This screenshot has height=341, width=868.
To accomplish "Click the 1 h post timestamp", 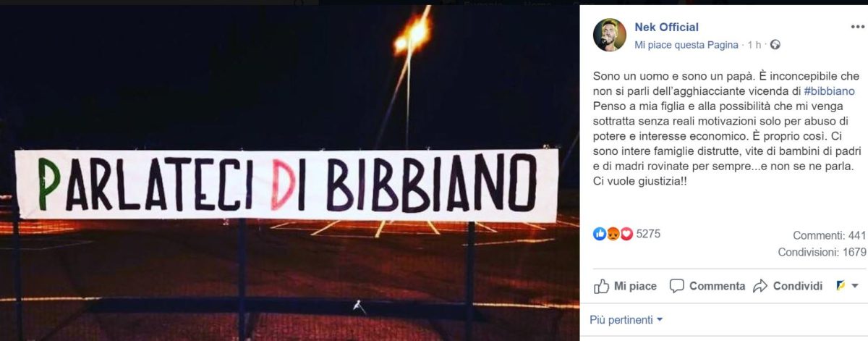I will 754,45.
